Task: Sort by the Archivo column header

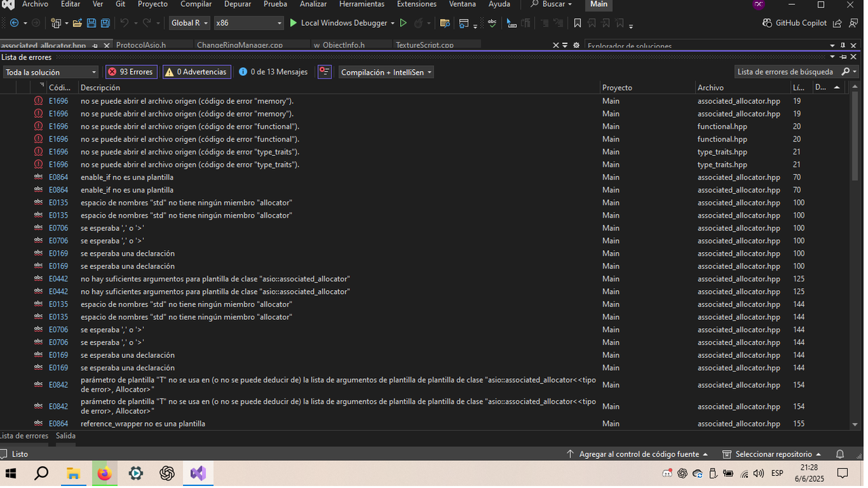Action: coord(711,87)
